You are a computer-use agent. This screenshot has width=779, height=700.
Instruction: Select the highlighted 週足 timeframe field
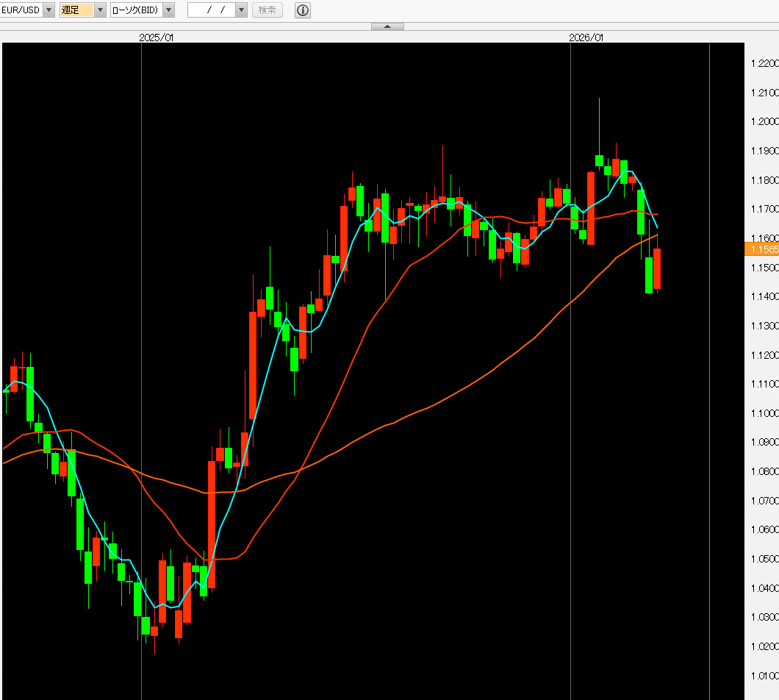point(77,10)
